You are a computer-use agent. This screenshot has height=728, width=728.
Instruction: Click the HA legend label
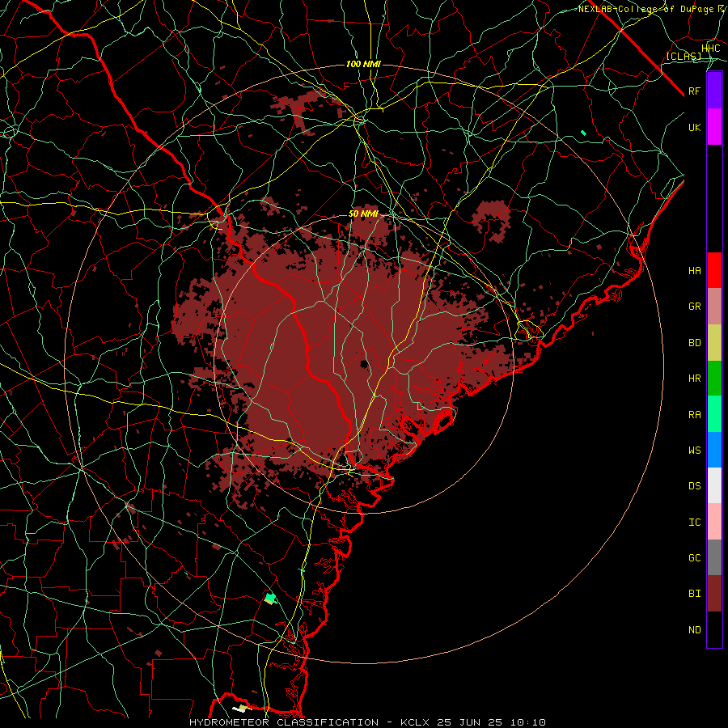[694, 270]
